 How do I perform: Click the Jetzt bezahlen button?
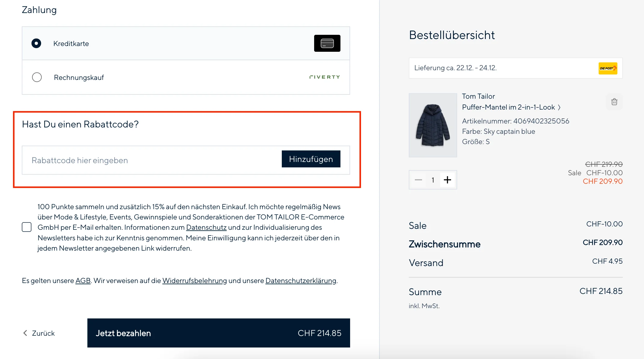point(218,333)
